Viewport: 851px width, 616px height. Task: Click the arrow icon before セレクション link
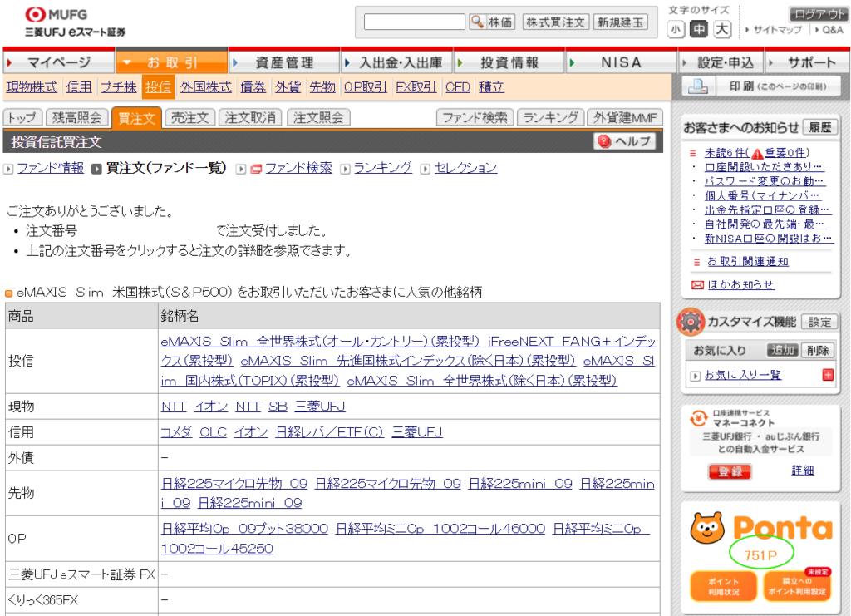point(425,169)
